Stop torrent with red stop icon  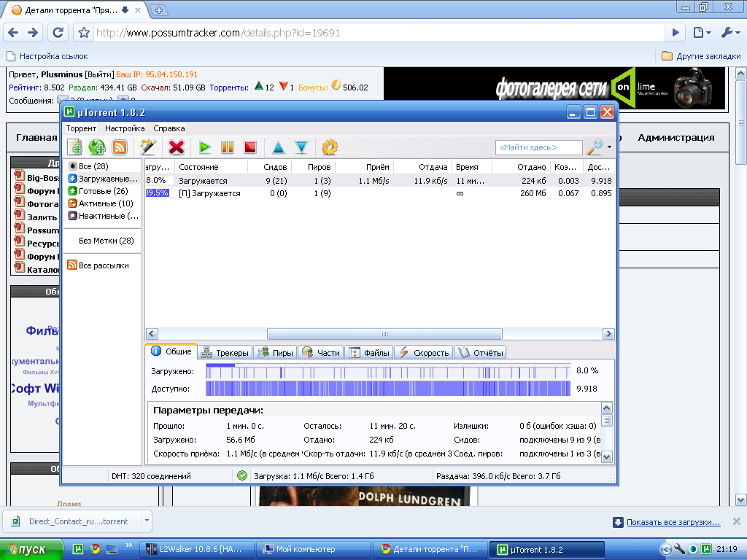click(250, 147)
